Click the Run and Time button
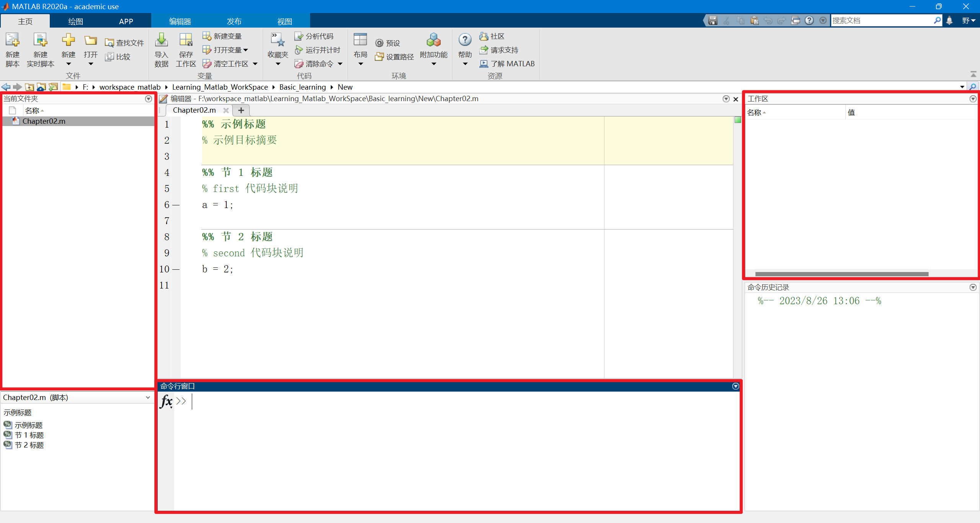The image size is (980, 523). tap(318, 50)
